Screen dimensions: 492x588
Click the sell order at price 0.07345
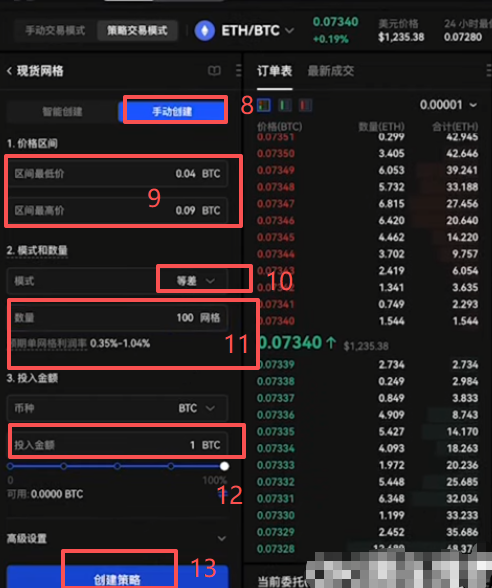368,237
